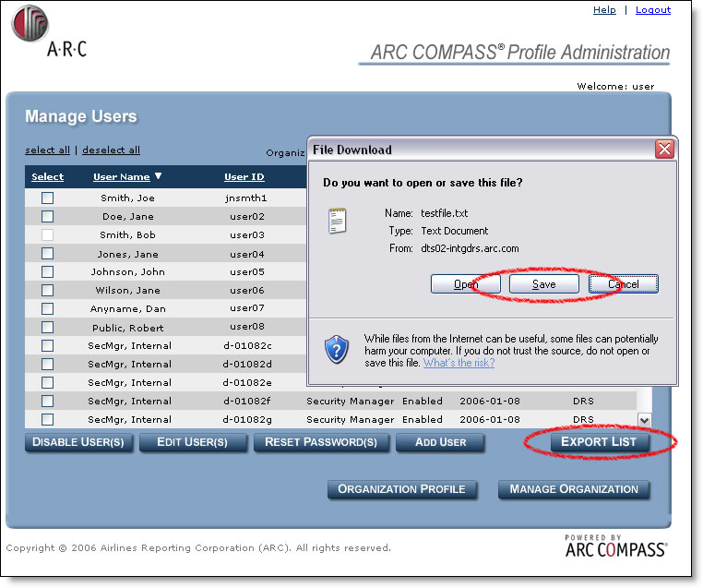Click the Disable User(s) button
The image size is (703, 588).
(x=78, y=442)
